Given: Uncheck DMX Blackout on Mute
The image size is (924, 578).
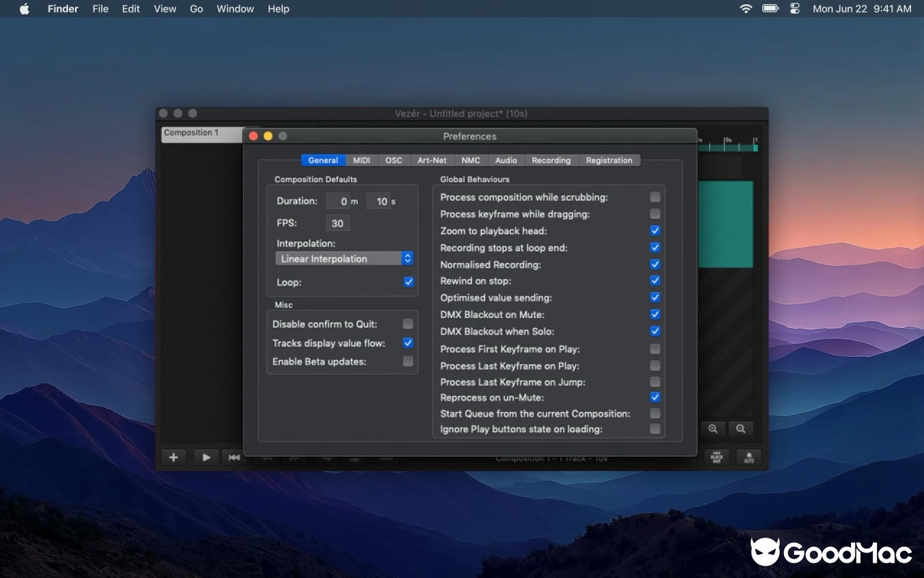Looking at the screenshot, I should click(x=655, y=314).
